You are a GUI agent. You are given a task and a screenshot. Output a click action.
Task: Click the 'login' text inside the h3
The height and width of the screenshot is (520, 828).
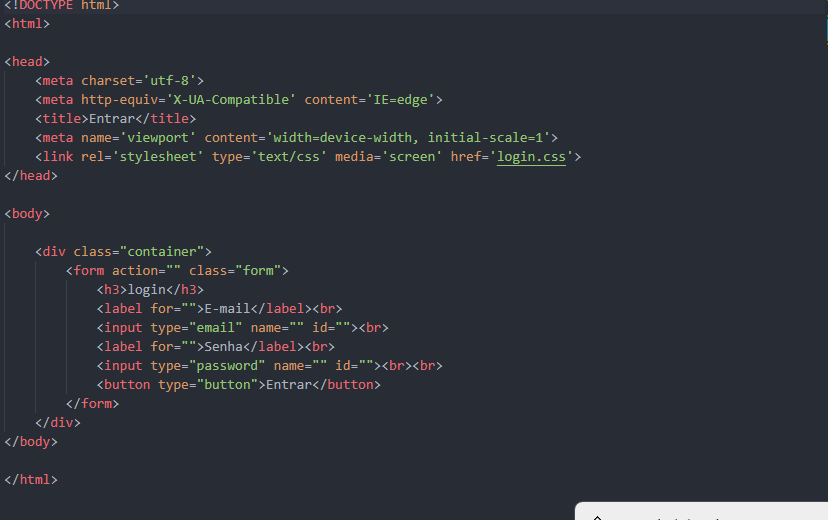coord(146,290)
